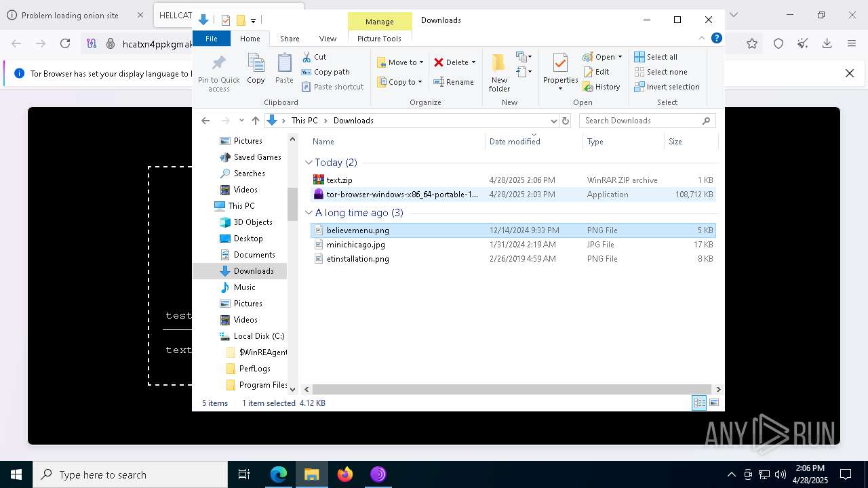Switch to large icons view in status bar
Image resolution: width=868 pixels, height=488 pixels.
(714, 403)
